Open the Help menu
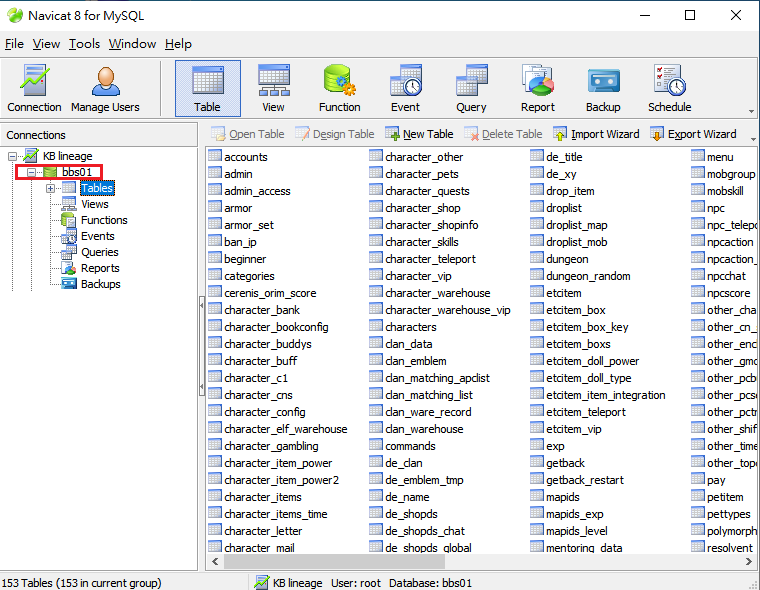 point(178,44)
